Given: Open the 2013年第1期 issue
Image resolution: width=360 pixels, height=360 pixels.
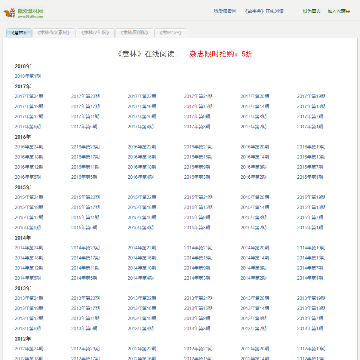Looking at the screenshot, I should [310, 329].
